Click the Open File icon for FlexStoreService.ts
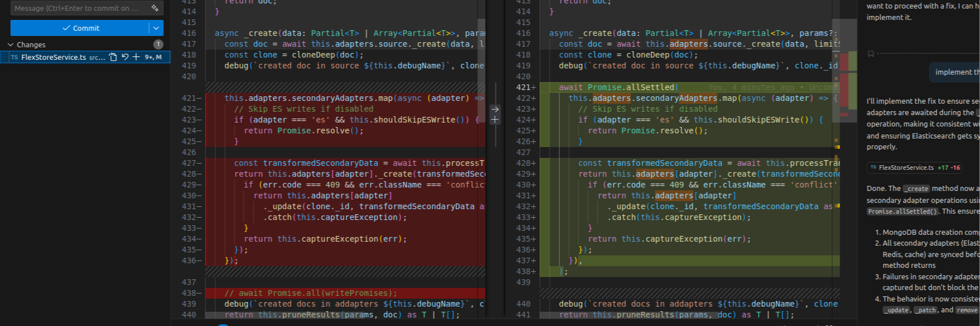980x326 pixels. pyautogui.click(x=113, y=57)
